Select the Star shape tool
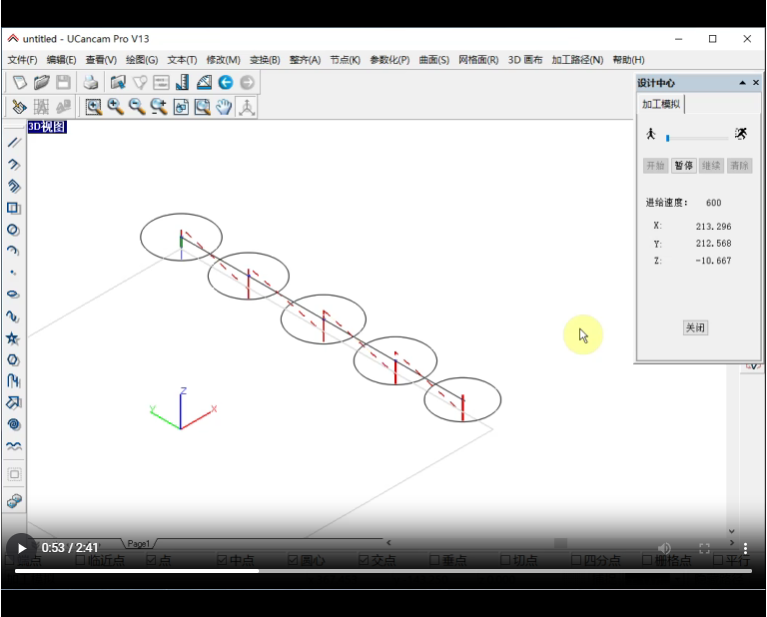Viewport: 767px width, 617px height. (x=13, y=338)
